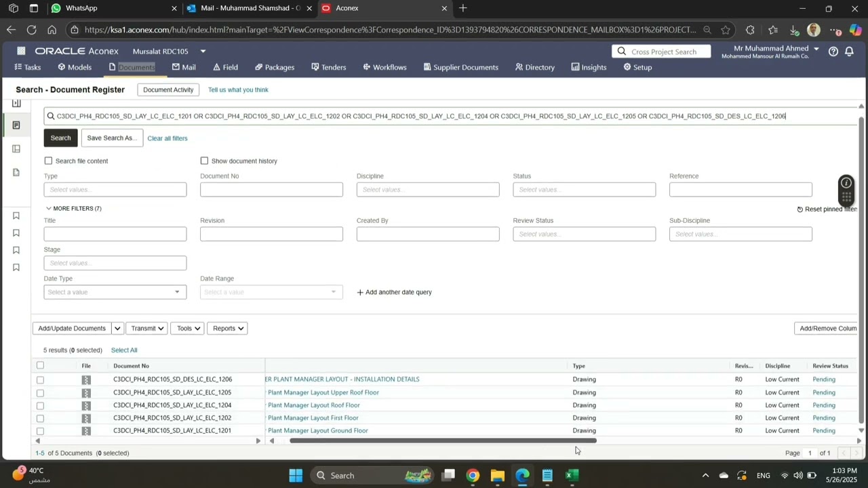
Task: Click the Title filter input field
Action: (115, 235)
